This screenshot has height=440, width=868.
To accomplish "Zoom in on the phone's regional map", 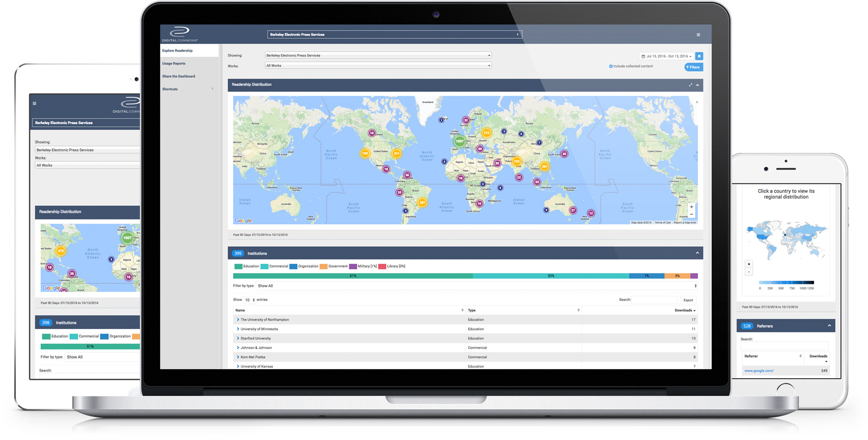I will 749,264.
